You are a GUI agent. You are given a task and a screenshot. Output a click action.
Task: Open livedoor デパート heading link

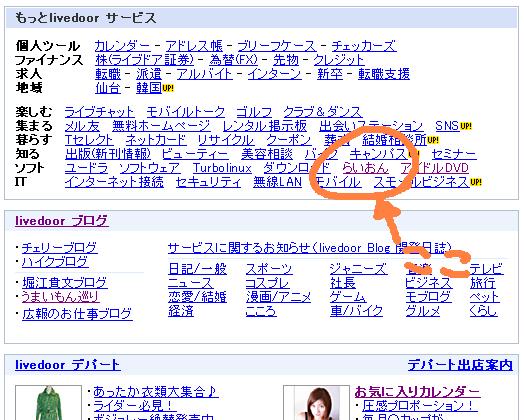pyautogui.click(x=68, y=365)
